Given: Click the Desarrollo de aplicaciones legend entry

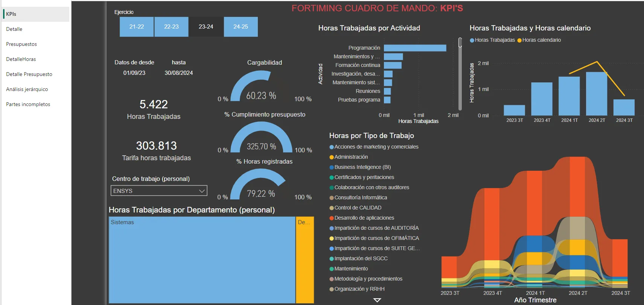Looking at the screenshot, I should pos(362,218).
